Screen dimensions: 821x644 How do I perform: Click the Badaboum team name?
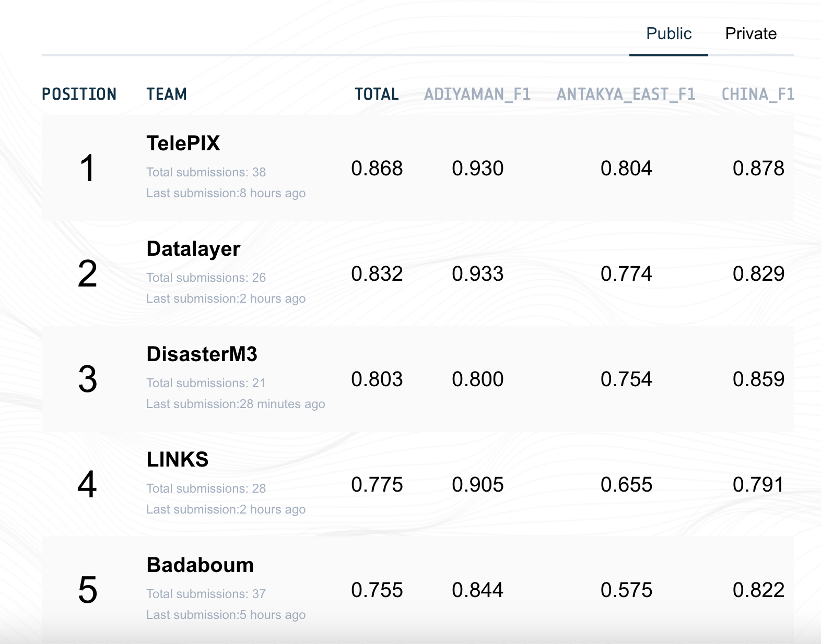(200, 565)
